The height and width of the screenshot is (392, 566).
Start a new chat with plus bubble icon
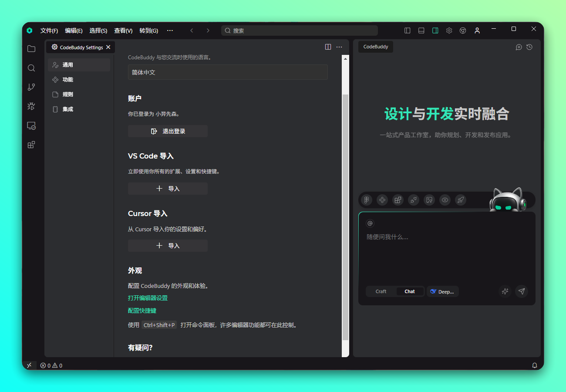pos(519,47)
